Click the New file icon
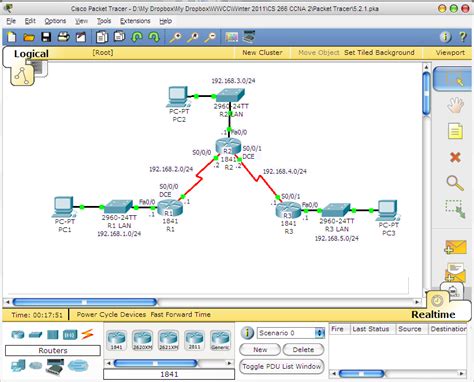Screen dimensions: 474x382 click(x=12, y=37)
